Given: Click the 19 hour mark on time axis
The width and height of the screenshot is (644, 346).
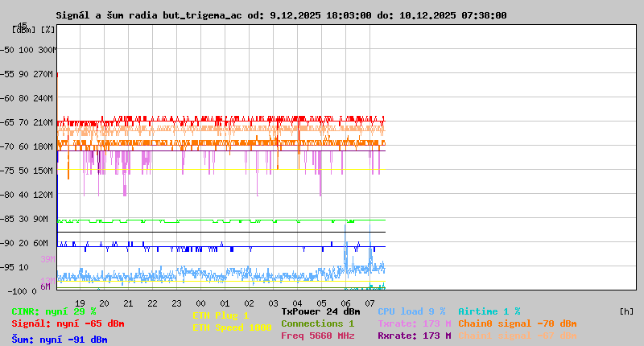Looking at the screenshot, I should (80, 303).
